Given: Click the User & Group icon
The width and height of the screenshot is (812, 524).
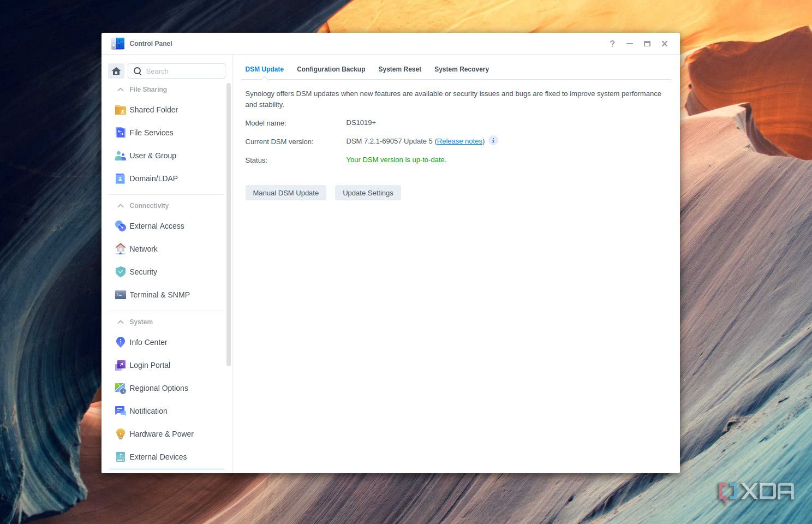Looking at the screenshot, I should (x=121, y=156).
